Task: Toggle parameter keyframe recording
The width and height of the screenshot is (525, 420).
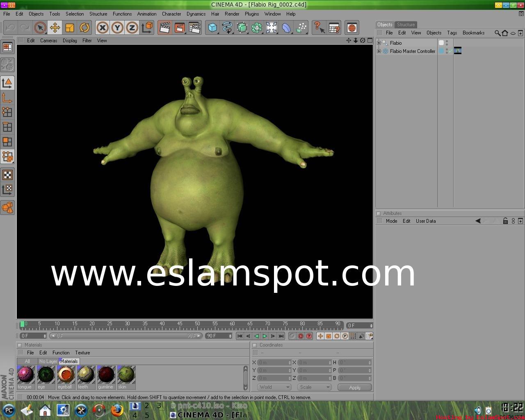Action: (x=345, y=336)
